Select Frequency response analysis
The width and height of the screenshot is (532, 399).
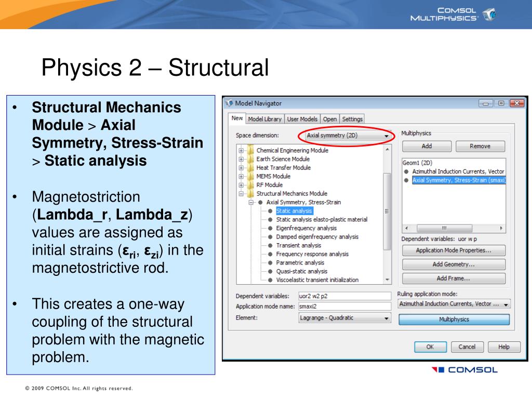(x=312, y=254)
